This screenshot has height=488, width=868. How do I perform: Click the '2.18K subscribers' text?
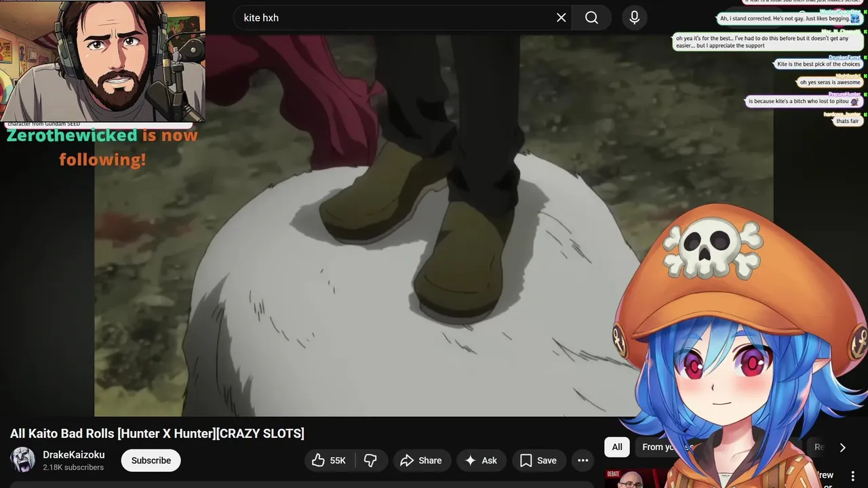point(73,468)
